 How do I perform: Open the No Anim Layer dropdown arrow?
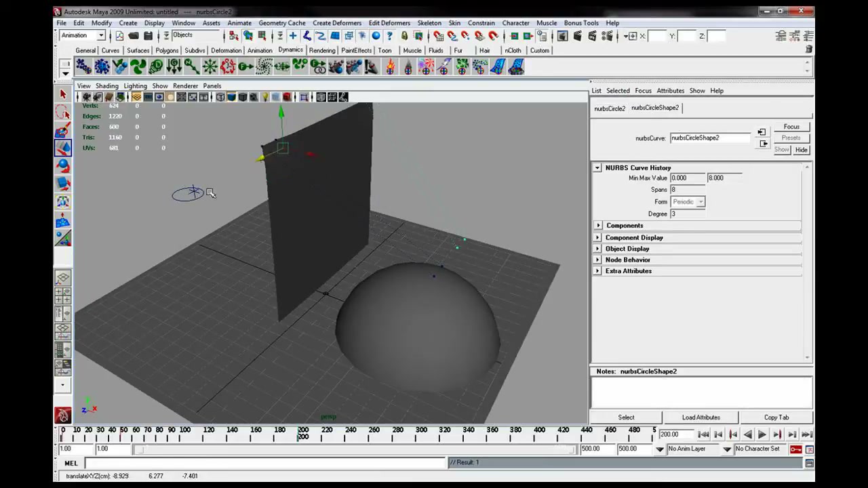pos(660,449)
